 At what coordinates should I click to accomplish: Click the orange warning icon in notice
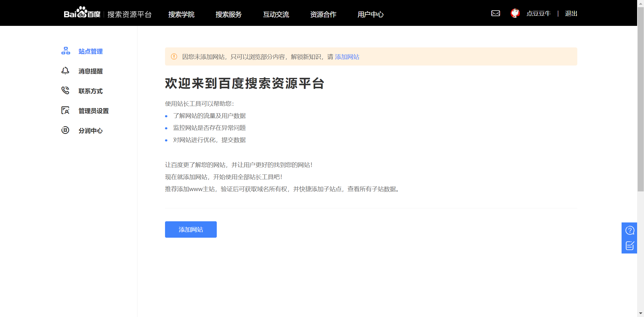[x=174, y=57]
